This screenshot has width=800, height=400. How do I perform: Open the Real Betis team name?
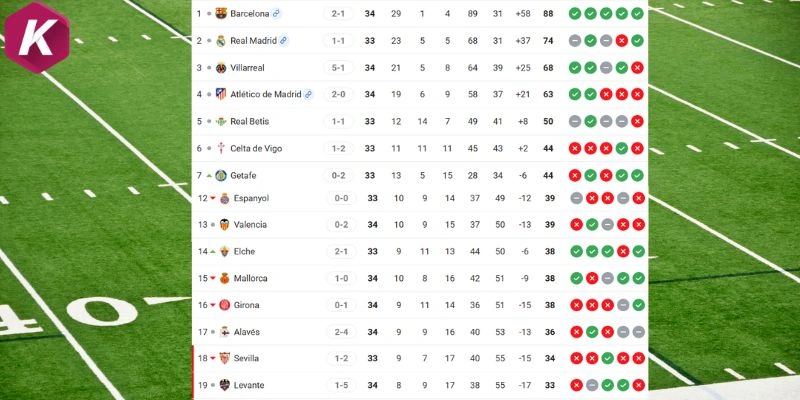(x=249, y=121)
